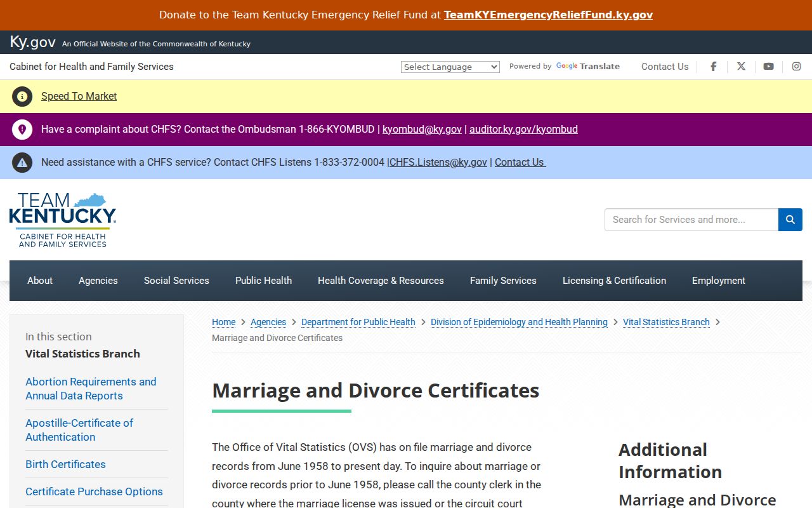Click the CHFS.Listens@ky.gov email link
This screenshot has height=508, width=812.
(438, 163)
